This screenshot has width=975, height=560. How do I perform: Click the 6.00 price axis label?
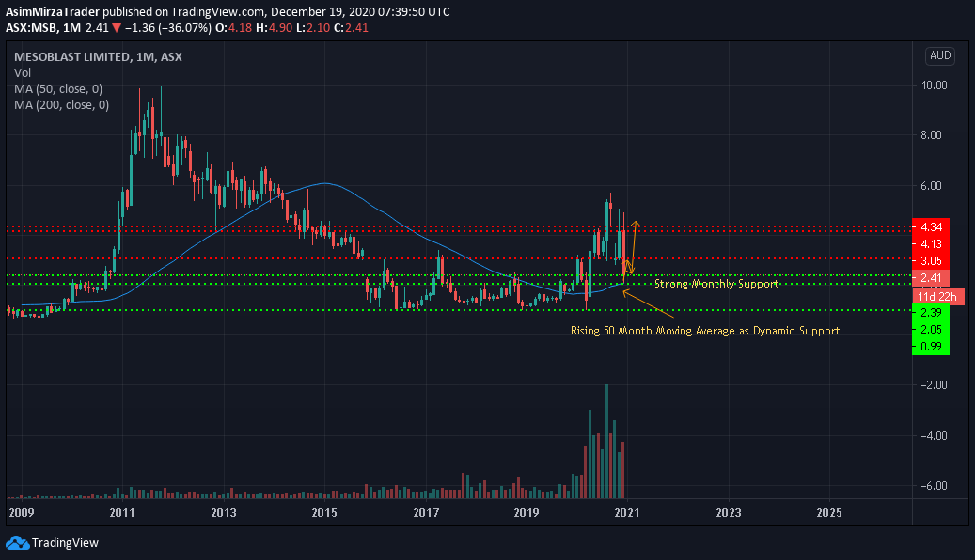coord(932,186)
